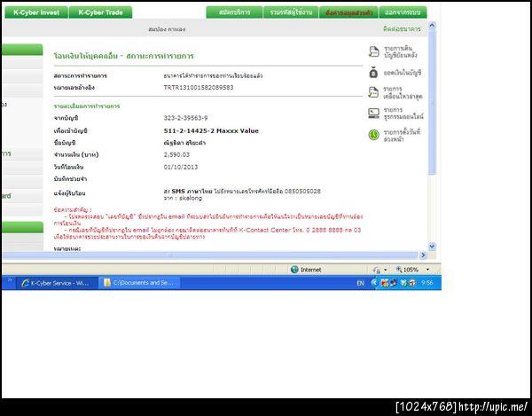Screen dimensions: 532x416
Task: Open the ตั้งค่าข้อมูลส่วนตัว tab
Action: coord(348,12)
